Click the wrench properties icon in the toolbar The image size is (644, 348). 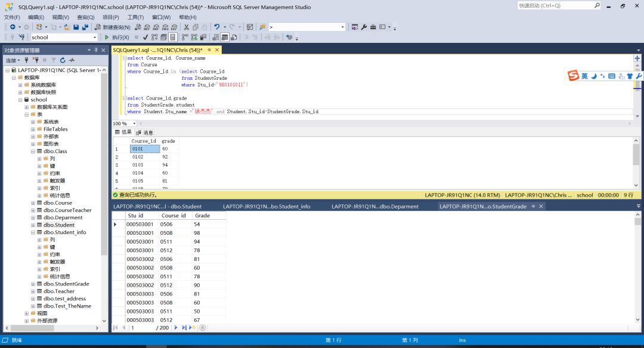364,27
